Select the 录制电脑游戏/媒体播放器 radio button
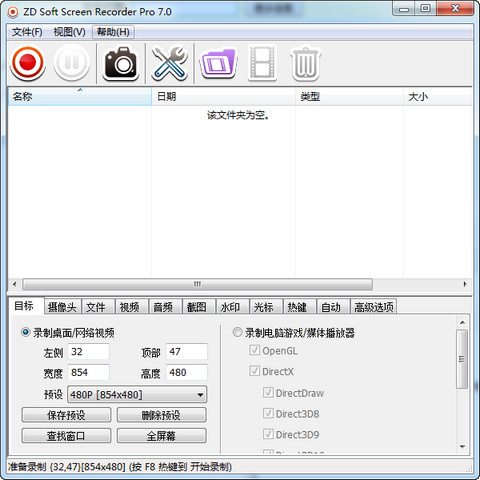Image resolution: width=480 pixels, height=480 pixels. [237, 332]
